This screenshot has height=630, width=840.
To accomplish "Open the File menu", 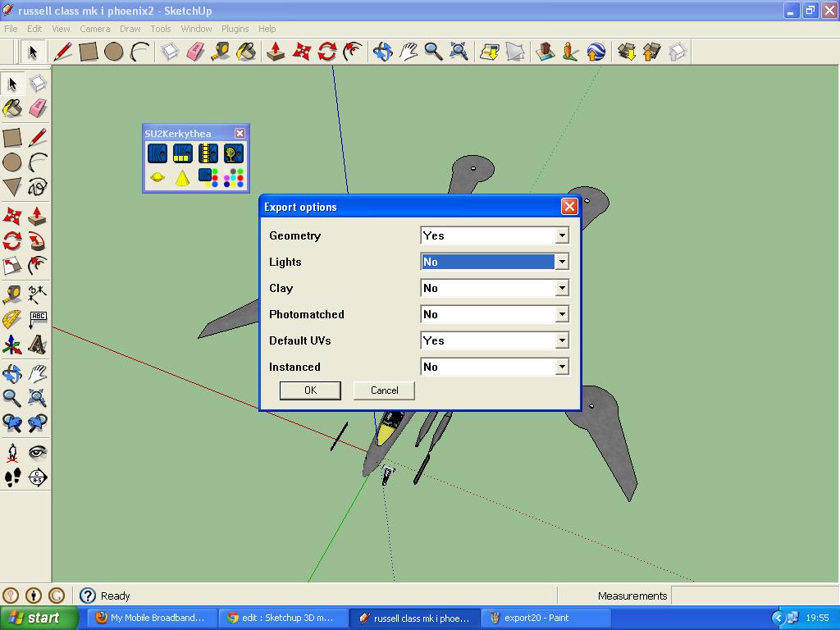I will click(x=11, y=29).
